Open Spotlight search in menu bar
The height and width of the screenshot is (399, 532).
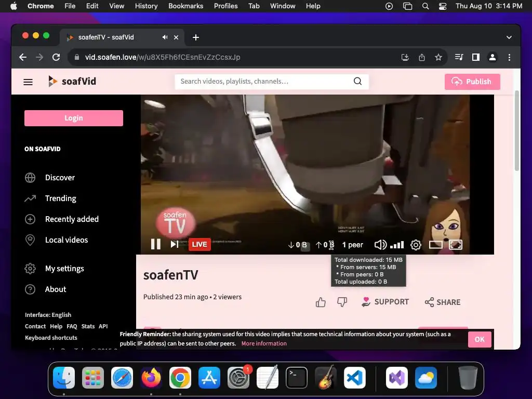425,6
